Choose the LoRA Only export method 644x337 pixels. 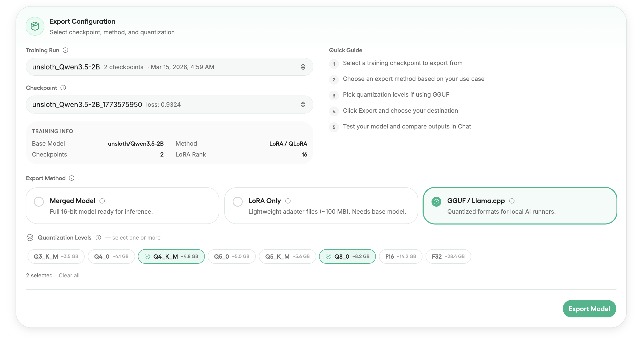click(238, 202)
